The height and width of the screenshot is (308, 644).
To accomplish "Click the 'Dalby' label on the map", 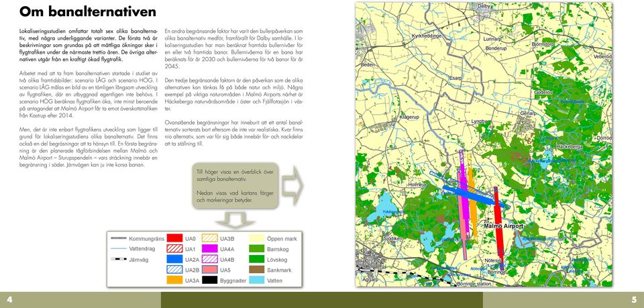I will pos(484,6).
